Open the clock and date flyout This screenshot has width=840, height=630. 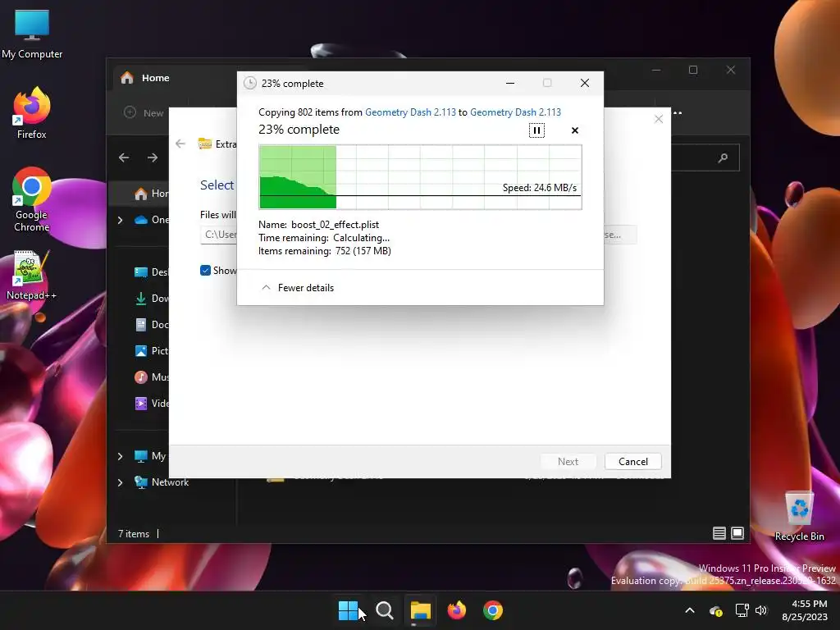805,610
